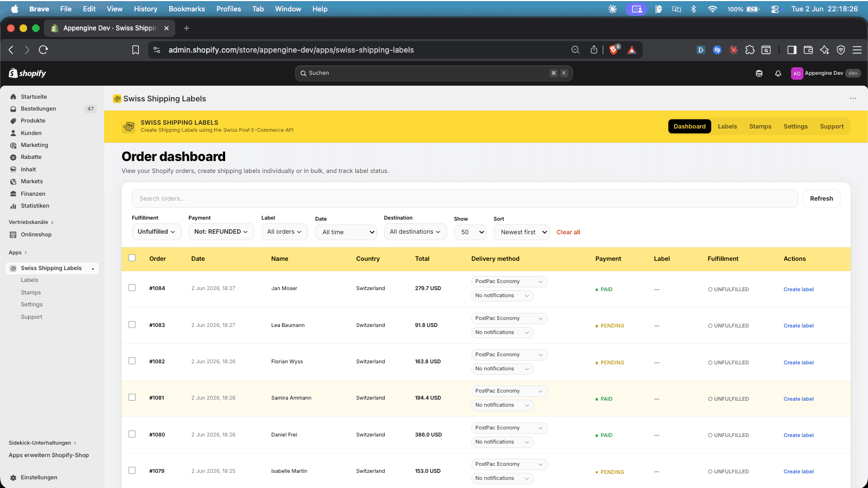Open Startseite home icon in sidebar
The height and width of the screenshot is (488, 868).
13,97
